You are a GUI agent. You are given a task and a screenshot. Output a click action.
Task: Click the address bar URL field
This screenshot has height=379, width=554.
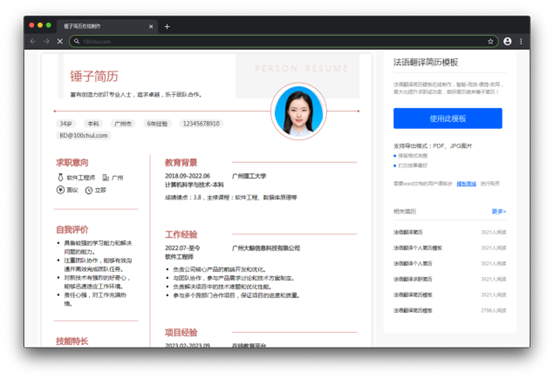[283, 41]
